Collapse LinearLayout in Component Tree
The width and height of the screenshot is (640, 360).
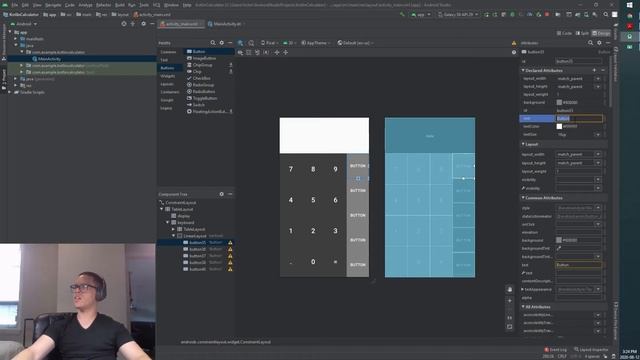(x=174, y=236)
